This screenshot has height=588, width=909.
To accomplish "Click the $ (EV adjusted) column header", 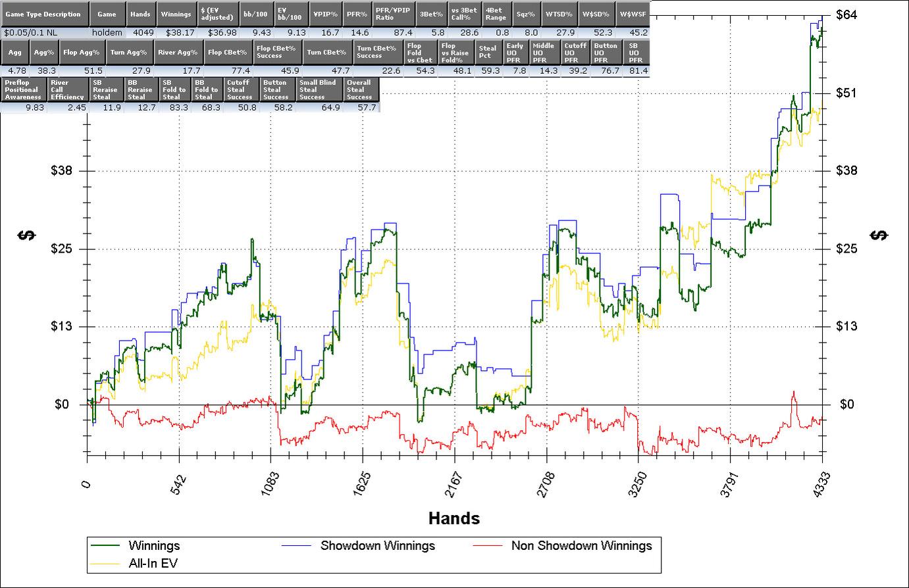I will point(217,14).
